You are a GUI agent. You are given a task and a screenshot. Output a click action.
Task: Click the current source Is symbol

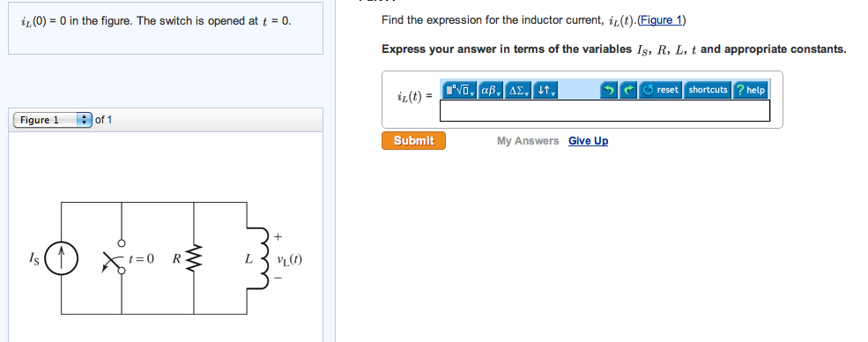pyautogui.click(x=61, y=260)
